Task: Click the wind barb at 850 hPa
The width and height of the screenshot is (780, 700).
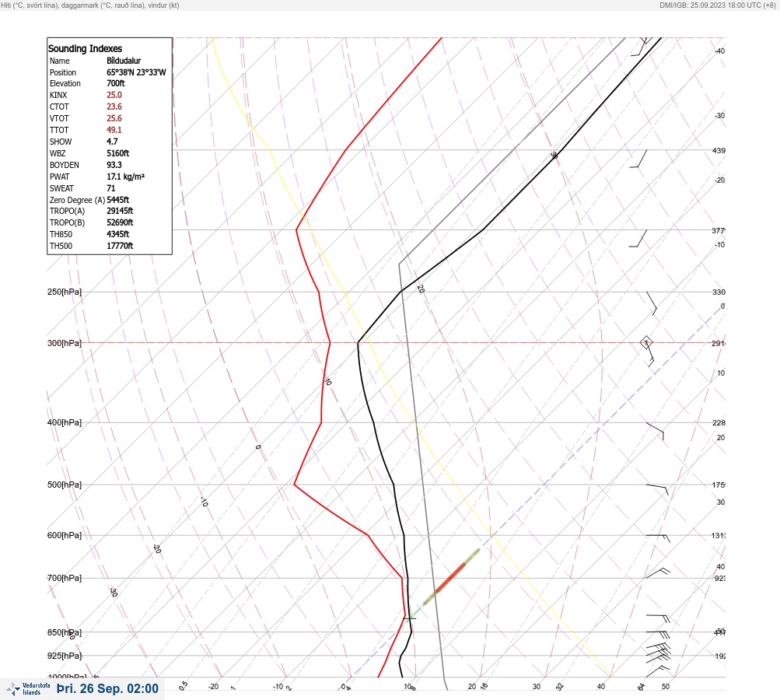Action: (x=658, y=634)
